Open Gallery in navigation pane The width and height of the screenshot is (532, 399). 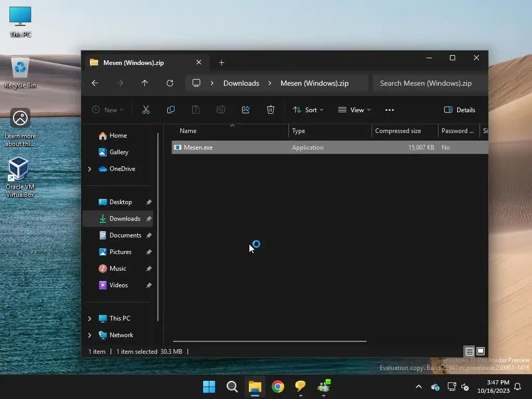coord(118,152)
